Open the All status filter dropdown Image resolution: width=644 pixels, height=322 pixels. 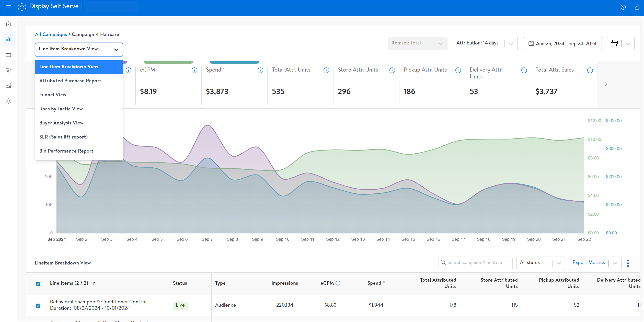coord(540,263)
